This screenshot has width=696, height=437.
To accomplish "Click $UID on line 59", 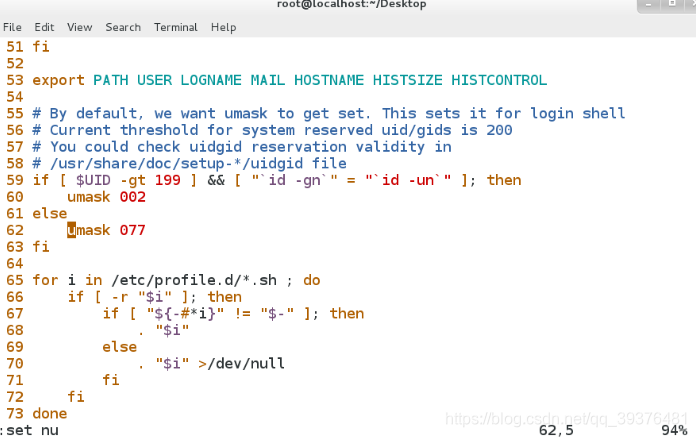I will click(93, 180).
